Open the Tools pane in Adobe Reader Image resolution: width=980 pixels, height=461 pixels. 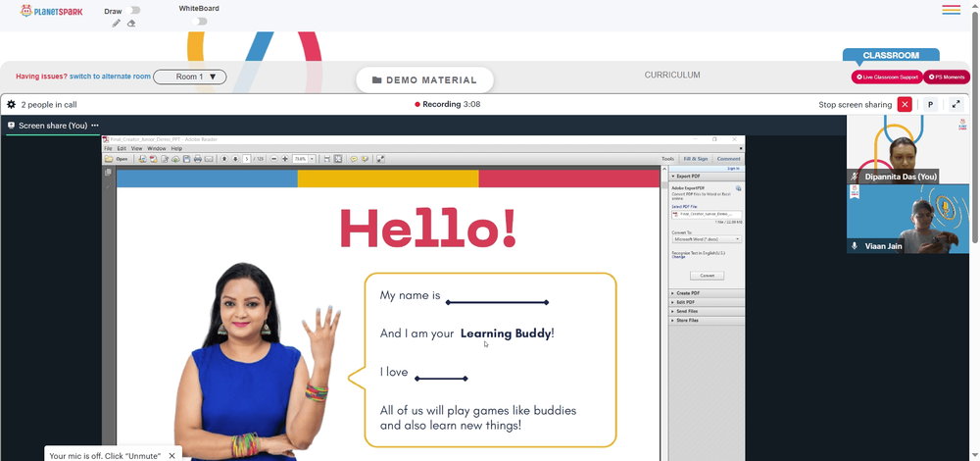coord(667,159)
